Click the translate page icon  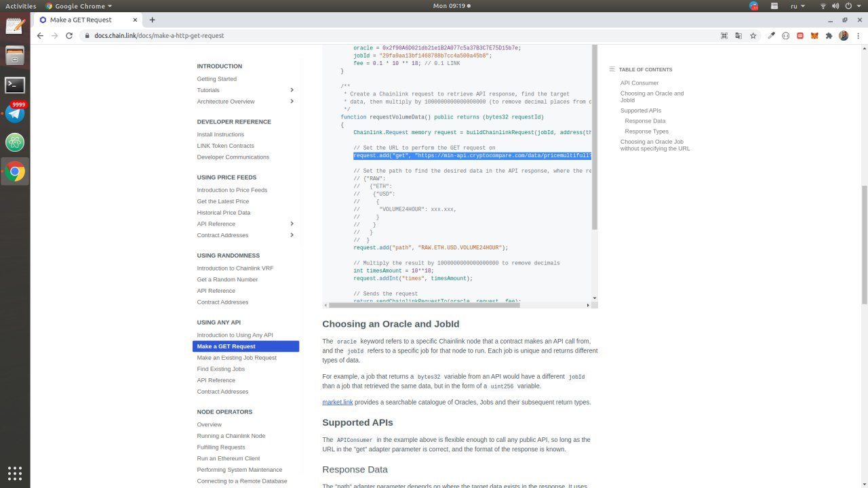(x=738, y=35)
